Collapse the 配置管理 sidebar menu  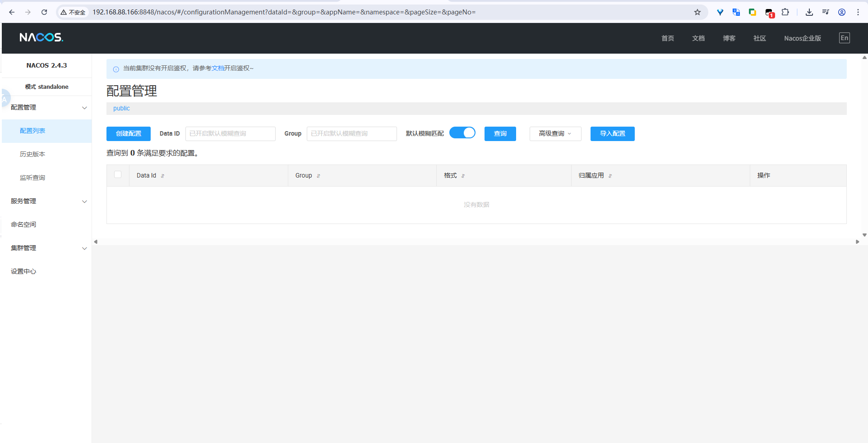pyautogui.click(x=84, y=108)
